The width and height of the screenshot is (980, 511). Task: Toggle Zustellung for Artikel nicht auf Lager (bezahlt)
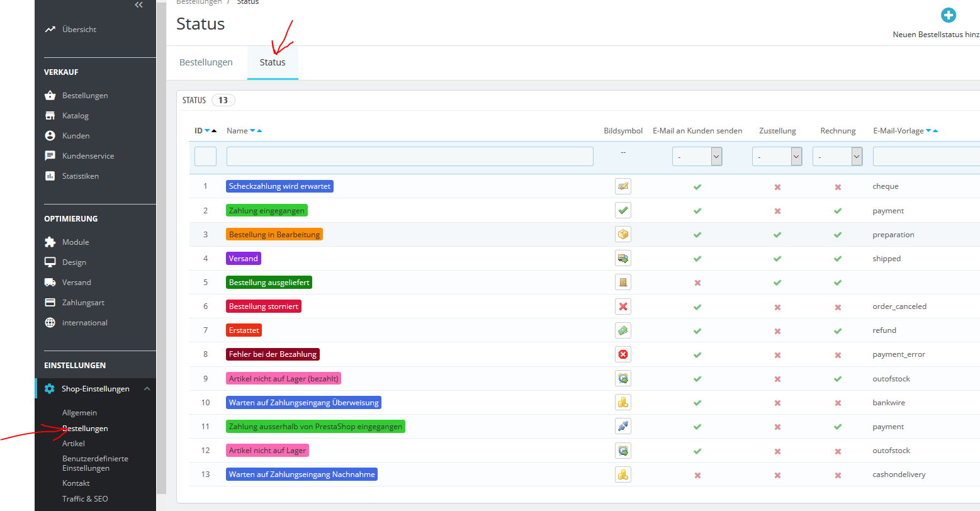[x=777, y=379]
